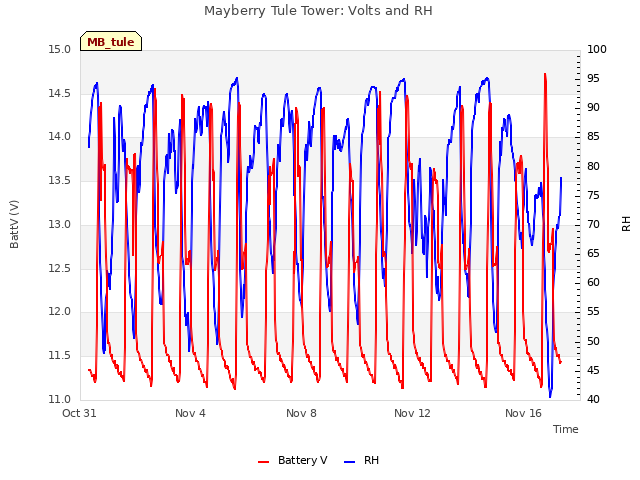Click the 11.0 left axis value
This screenshot has width=640, height=480.
59,399
